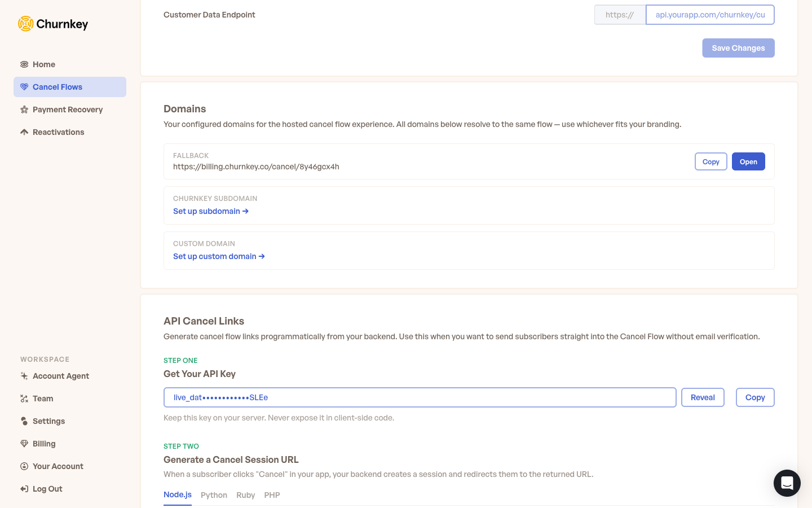The height and width of the screenshot is (508, 812).
Task: Click Set up subdomain link
Action: pos(211,211)
